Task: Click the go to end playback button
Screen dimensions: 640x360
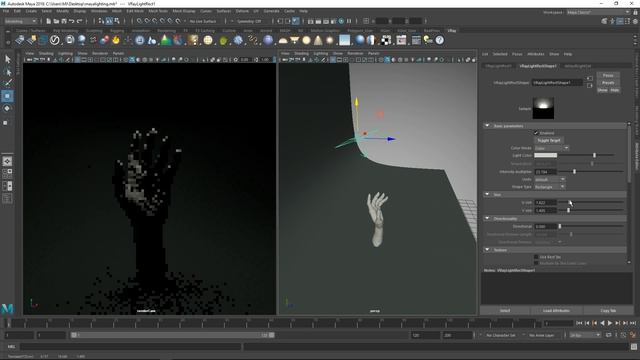Action: 633,323
